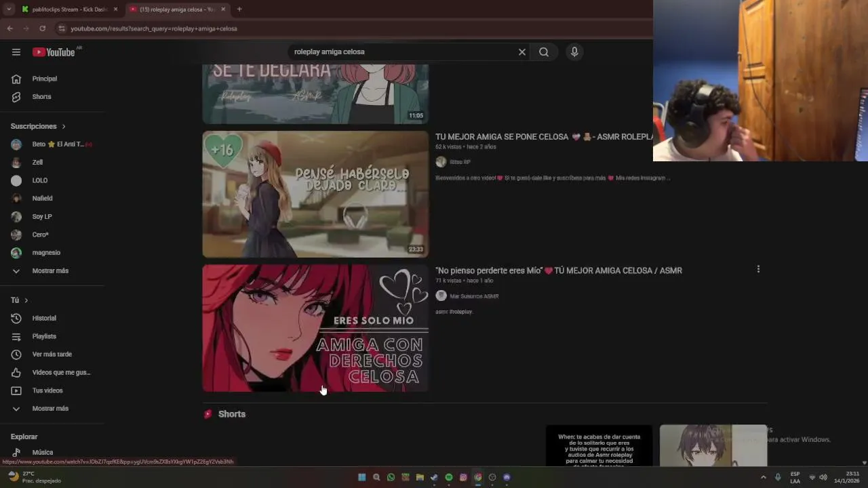Open WhatsApp from the taskbar
868x488 pixels.
pos(391,477)
